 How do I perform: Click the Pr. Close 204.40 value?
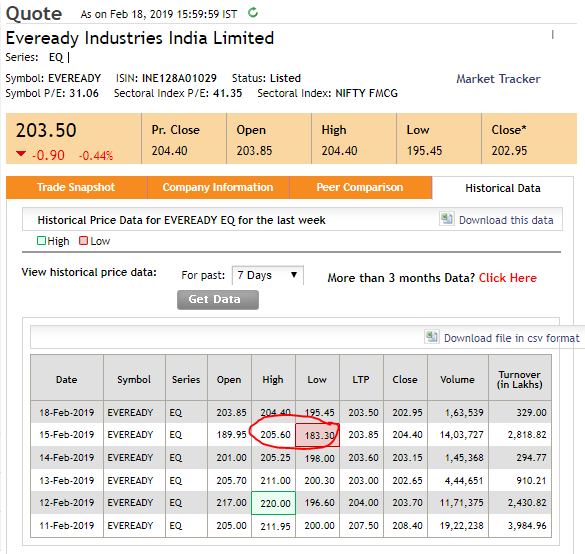169,151
